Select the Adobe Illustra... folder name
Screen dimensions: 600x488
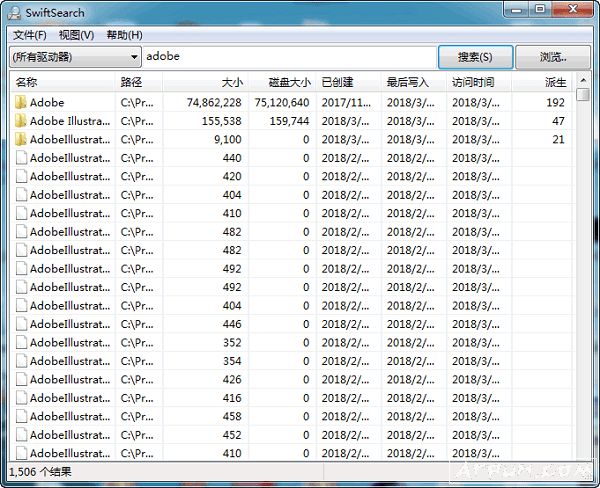tap(70, 121)
